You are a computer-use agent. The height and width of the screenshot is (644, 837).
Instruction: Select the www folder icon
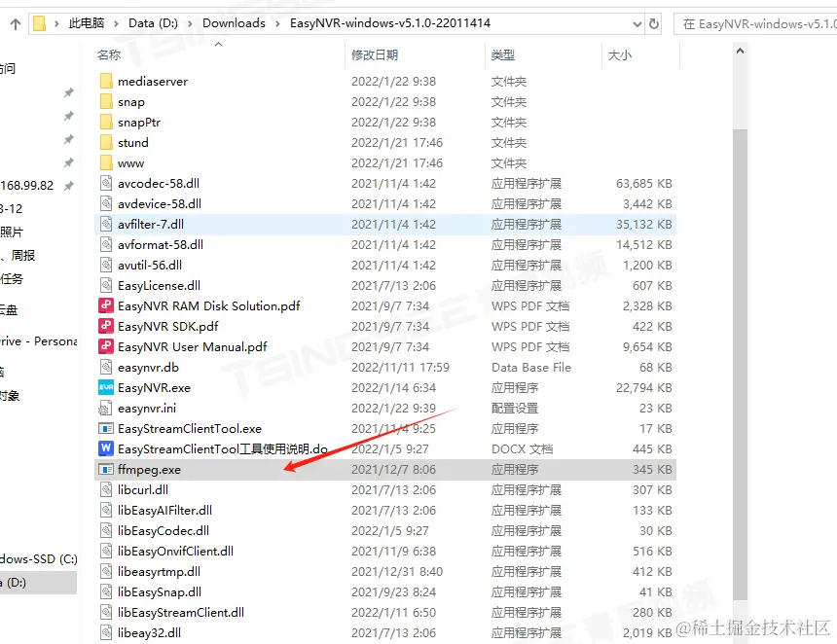[x=106, y=162]
